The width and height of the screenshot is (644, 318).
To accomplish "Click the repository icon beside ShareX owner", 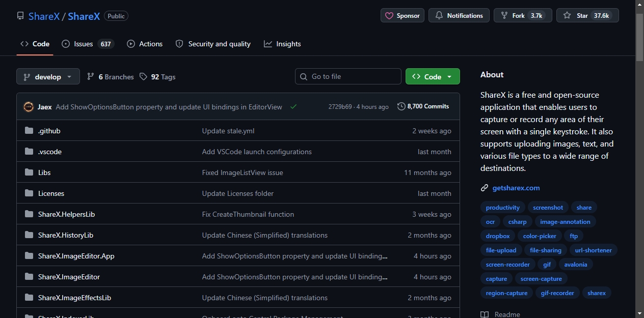I will 20,16.
